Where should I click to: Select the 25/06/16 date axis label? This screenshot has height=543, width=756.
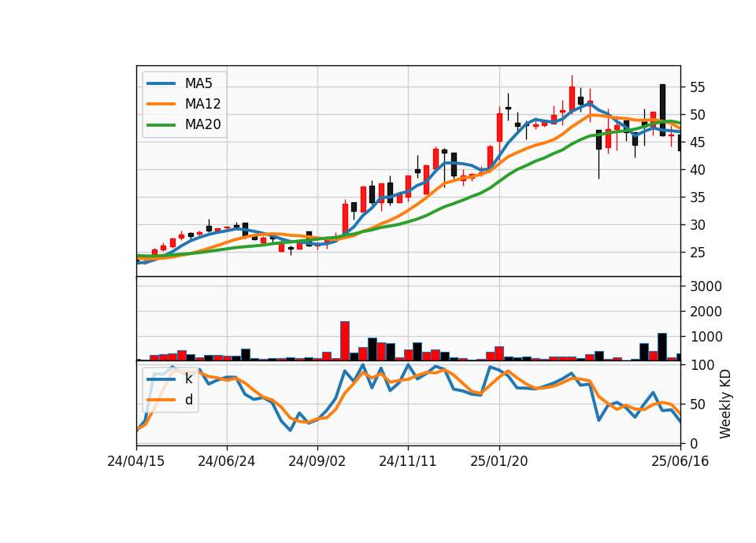click(680, 461)
